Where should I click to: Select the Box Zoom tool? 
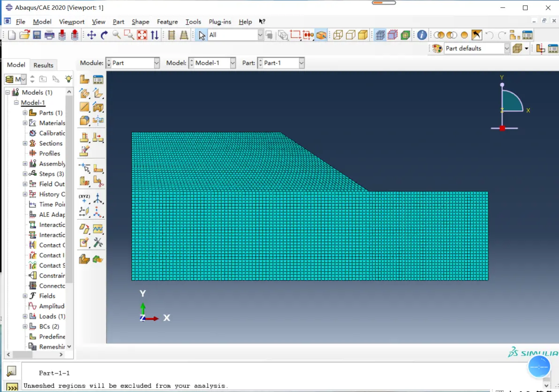tap(128, 35)
